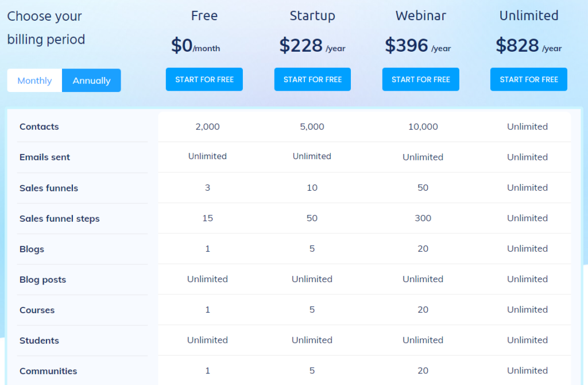The image size is (588, 385).
Task: Click START FOR FREE under Startup plan
Action: click(x=312, y=79)
